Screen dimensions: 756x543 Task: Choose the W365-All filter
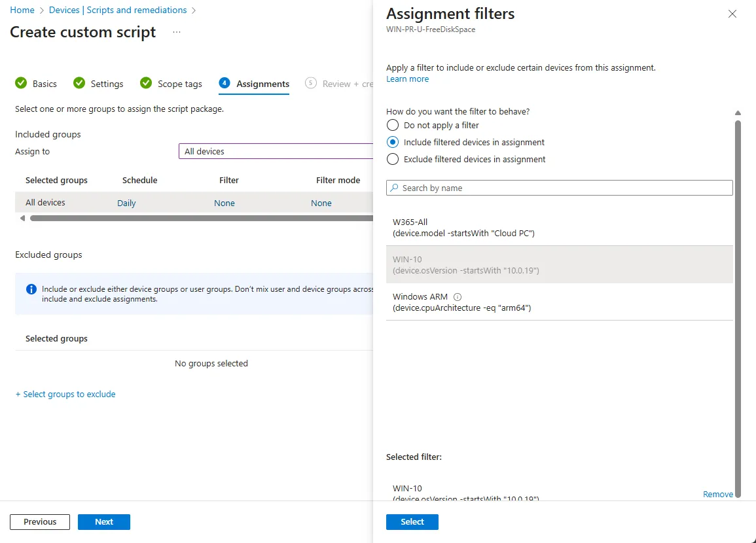tap(559, 228)
